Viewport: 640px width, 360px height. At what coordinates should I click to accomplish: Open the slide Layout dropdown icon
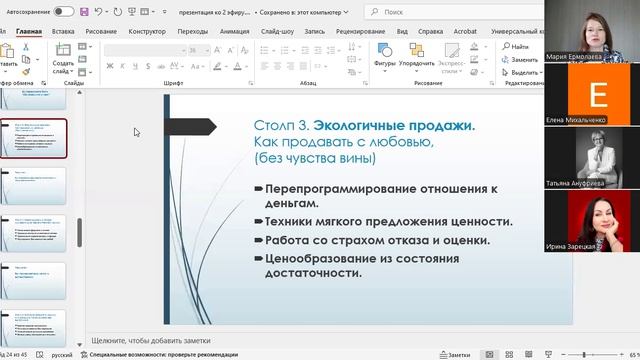(x=85, y=47)
